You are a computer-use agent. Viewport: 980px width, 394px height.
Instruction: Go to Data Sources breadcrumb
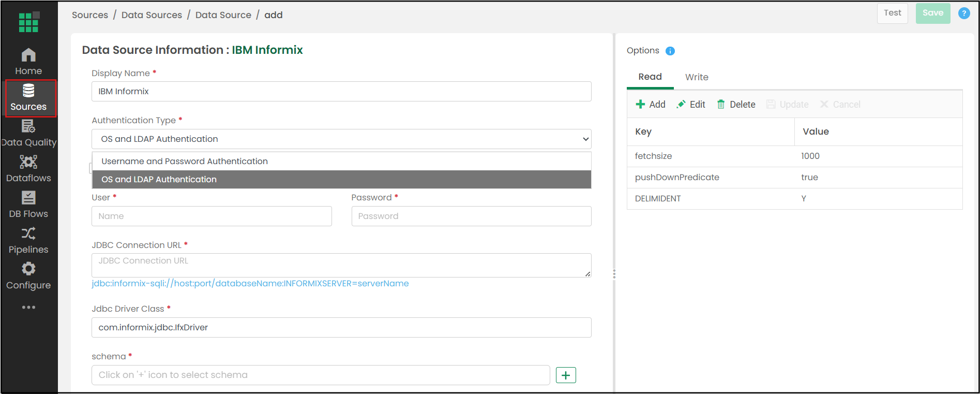click(152, 15)
